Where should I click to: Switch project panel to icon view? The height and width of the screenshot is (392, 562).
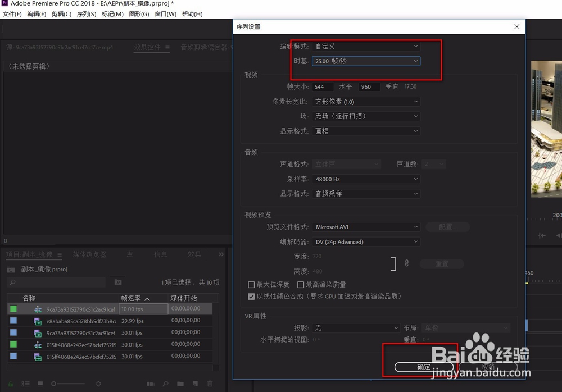click(40, 384)
